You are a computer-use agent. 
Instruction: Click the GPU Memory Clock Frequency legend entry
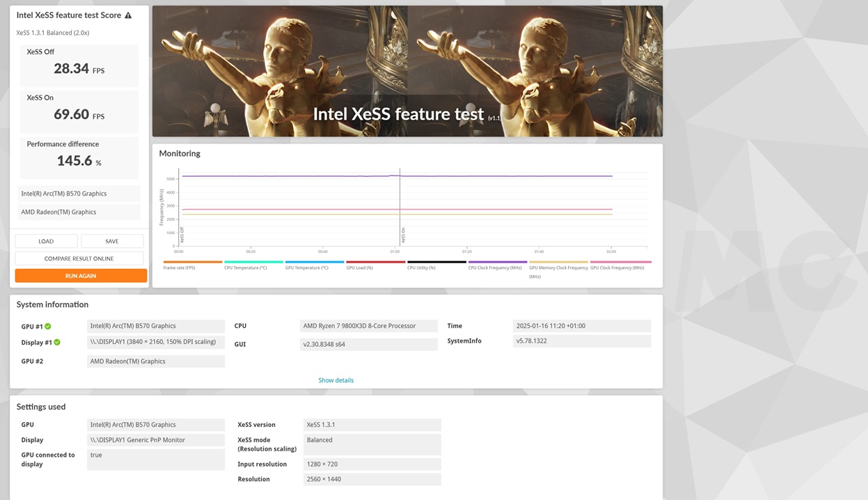558,267
